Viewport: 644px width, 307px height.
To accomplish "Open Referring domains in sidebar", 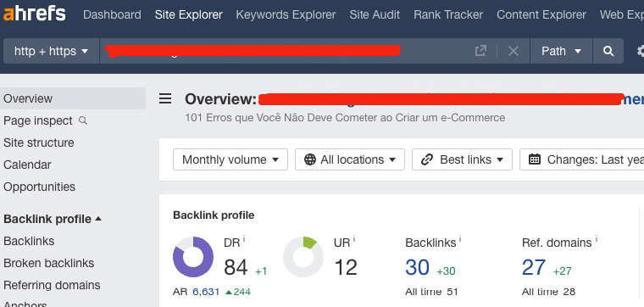I will pyautogui.click(x=52, y=285).
